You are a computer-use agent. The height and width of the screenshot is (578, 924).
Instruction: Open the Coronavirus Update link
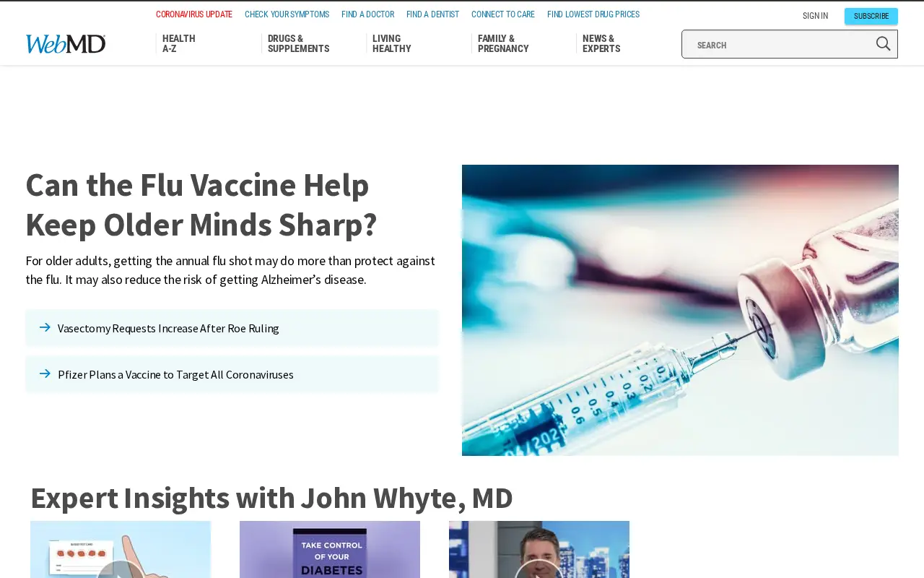click(194, 14)
